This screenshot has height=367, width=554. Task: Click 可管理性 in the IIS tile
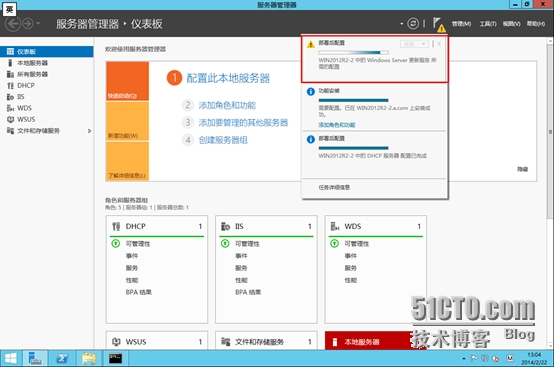click(247, 244)
